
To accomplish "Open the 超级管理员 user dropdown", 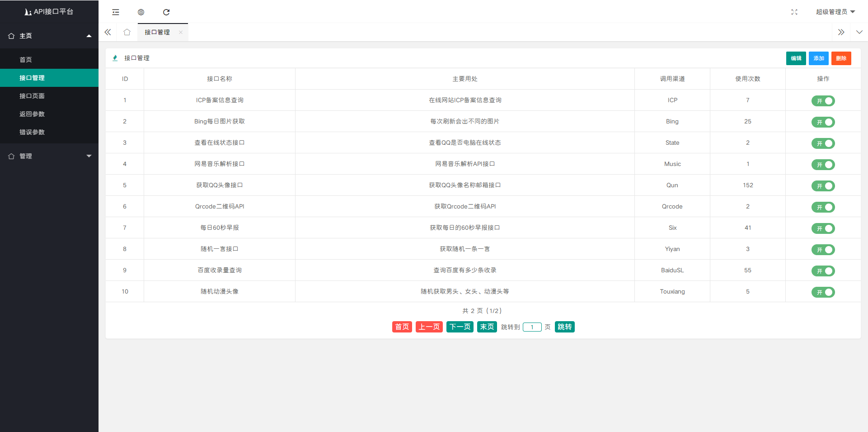I will click(x=835, y=12).
